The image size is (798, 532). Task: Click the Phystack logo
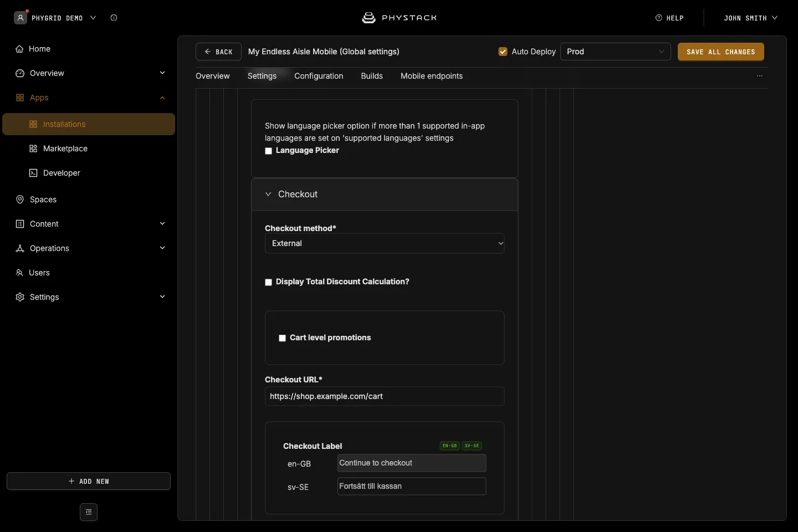coord(399,18)
